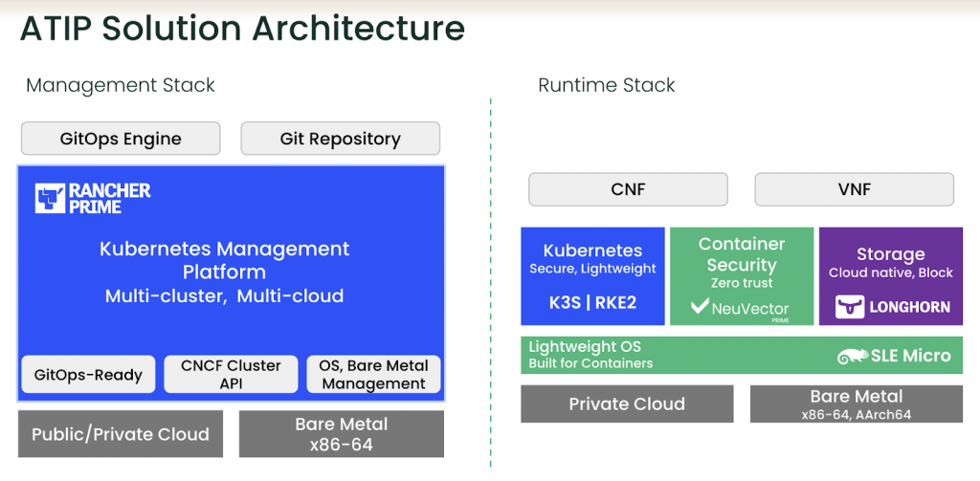Click the Built for Containers text

pyautogui.click(x=590, y=363)
